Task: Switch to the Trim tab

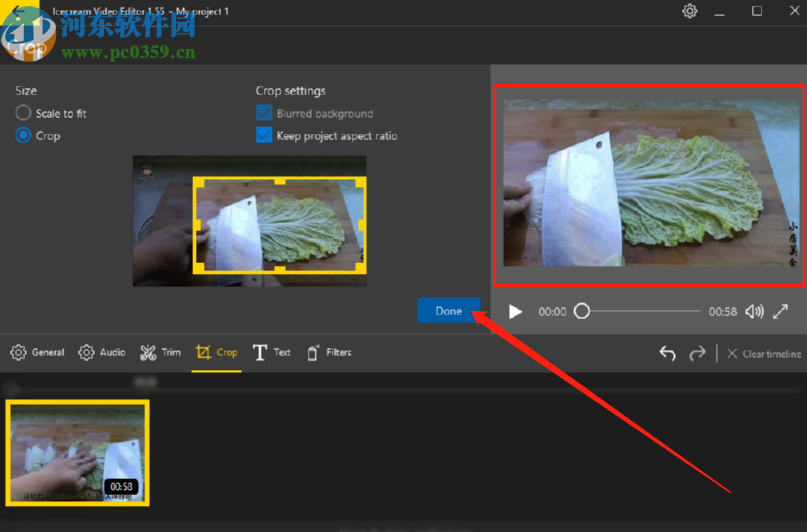Action: [x=161, y=352]
